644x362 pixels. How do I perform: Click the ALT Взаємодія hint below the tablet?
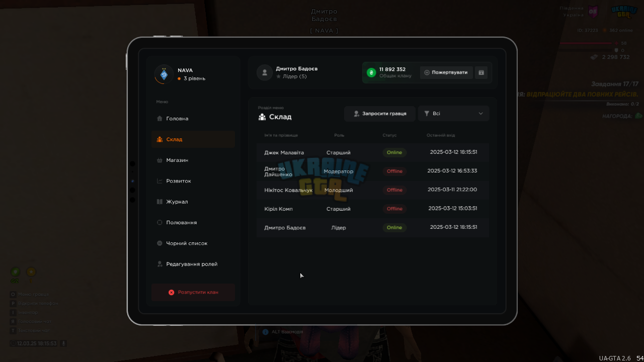tap(283, 332)
